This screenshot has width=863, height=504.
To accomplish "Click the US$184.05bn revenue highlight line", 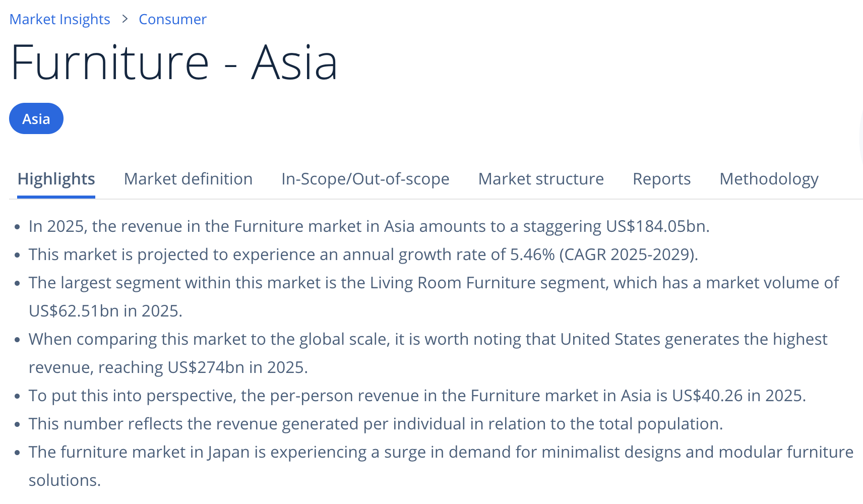I will point(368,226).
